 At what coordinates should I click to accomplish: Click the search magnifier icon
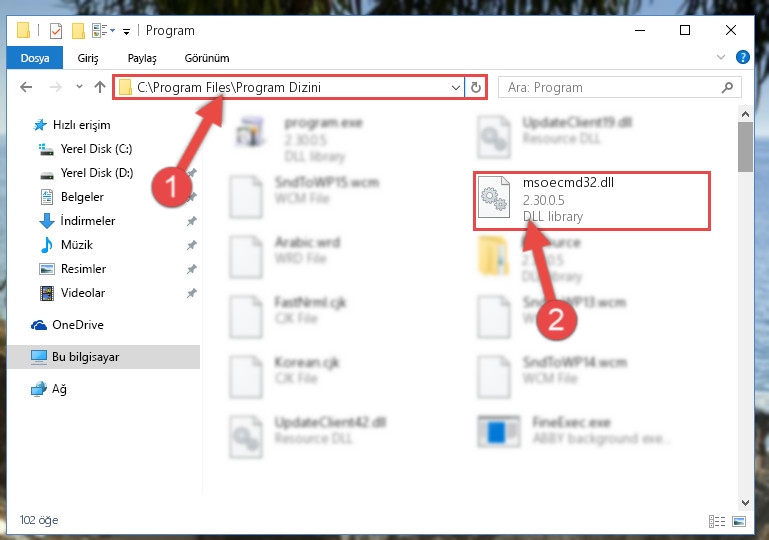pyautogui.click(x=727, y=87)
